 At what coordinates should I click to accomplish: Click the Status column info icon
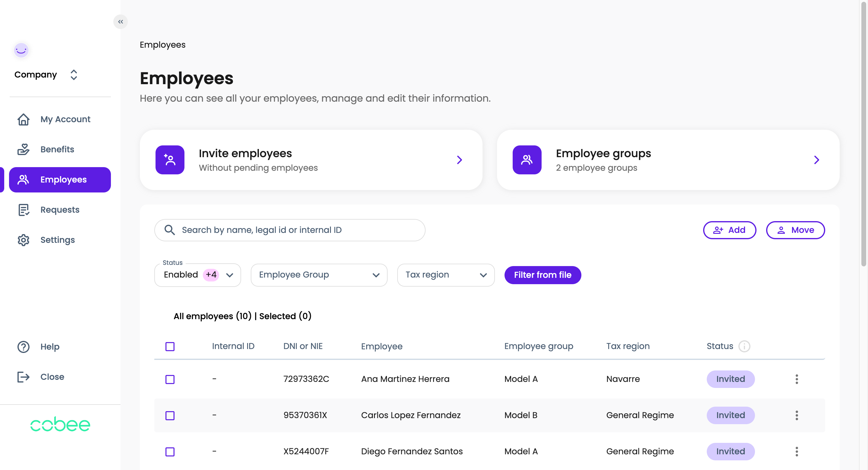[744, 346]
